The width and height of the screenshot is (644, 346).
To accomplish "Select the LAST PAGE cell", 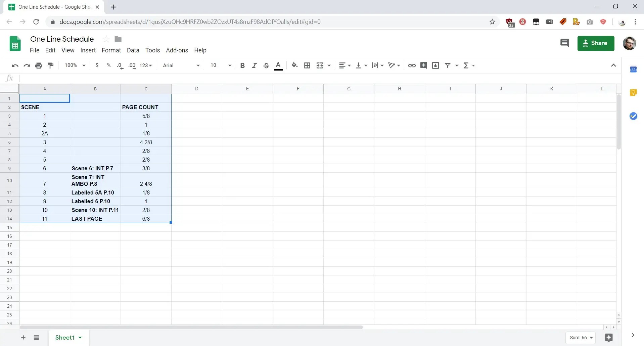I will [95, 219].
